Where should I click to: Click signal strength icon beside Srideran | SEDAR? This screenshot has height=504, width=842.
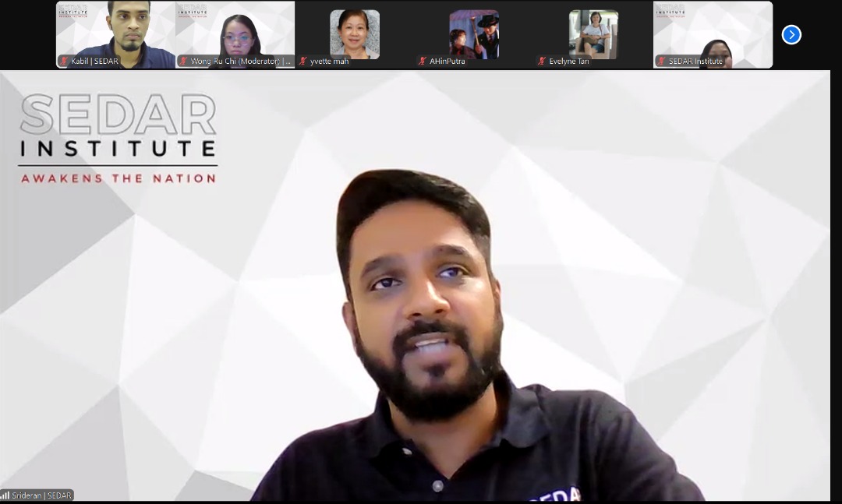point(5,495)
